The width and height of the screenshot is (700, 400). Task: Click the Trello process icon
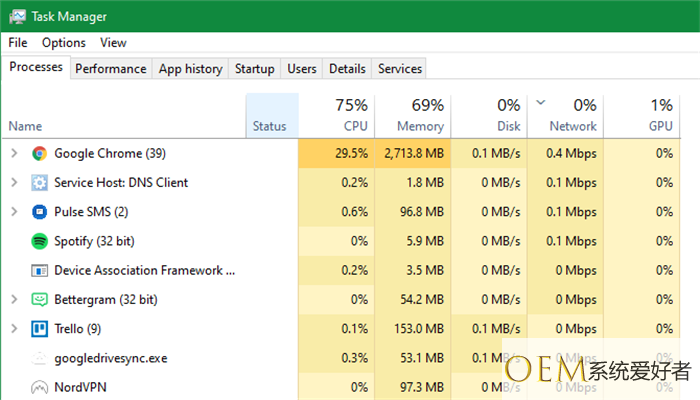[x=39, y=328]
